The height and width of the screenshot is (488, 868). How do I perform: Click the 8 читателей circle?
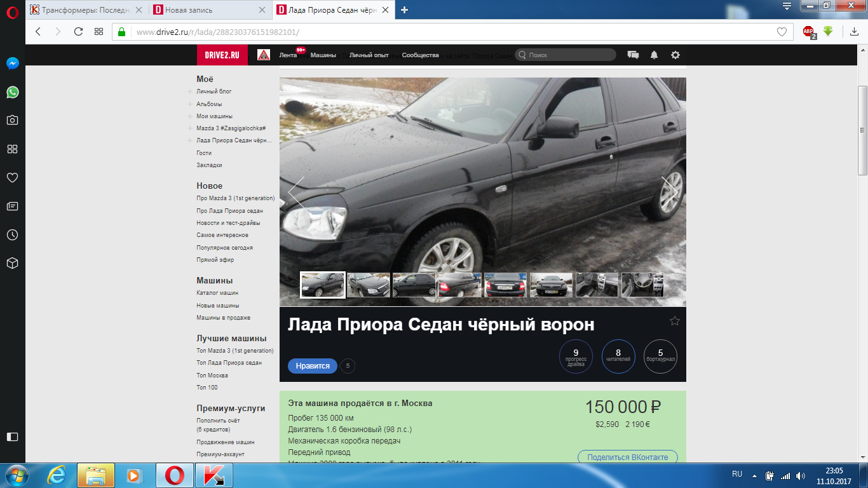coord(618,356)
